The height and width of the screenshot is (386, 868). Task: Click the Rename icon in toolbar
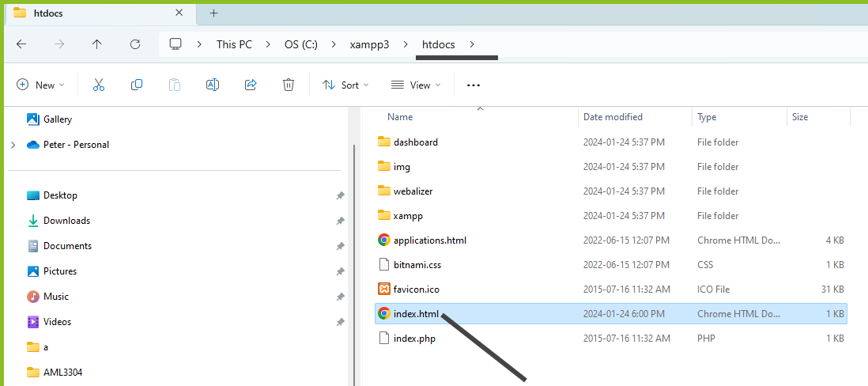(213, 85)
